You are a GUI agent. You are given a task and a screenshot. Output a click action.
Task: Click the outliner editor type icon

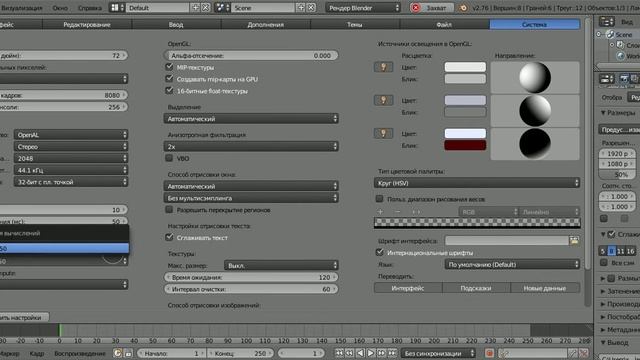click(x=606, y=21)
